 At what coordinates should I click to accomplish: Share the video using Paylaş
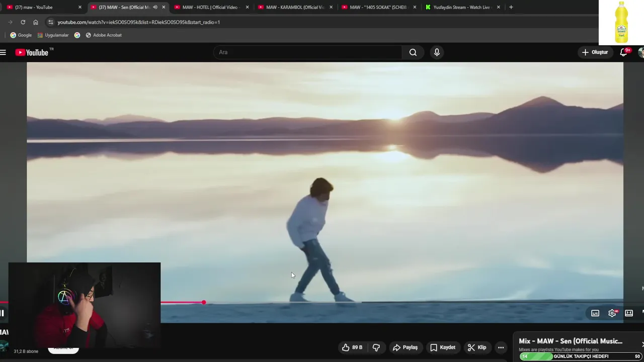tap(405, 347)
